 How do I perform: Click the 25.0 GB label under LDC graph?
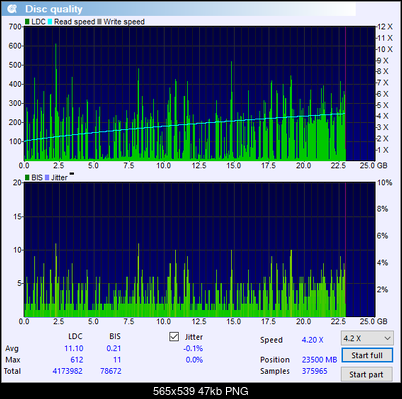(x=373, y=165)
